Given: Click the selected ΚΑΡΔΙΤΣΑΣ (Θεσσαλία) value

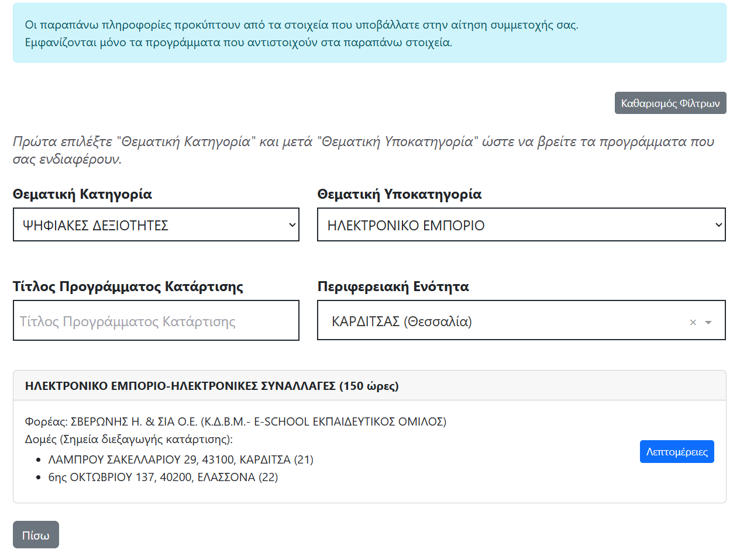Looking at the screenshot, I should click(x=402, y=322).
